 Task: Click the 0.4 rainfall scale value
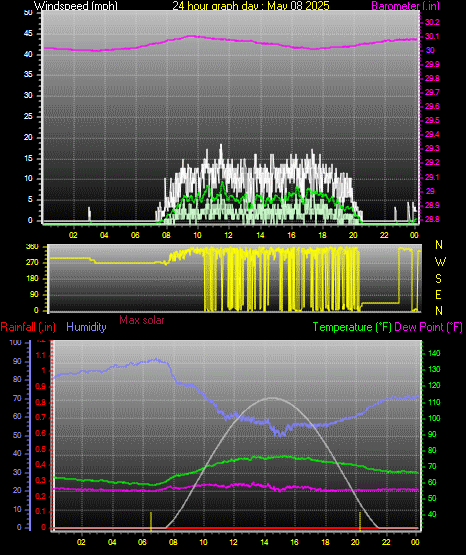click(41, 465)
